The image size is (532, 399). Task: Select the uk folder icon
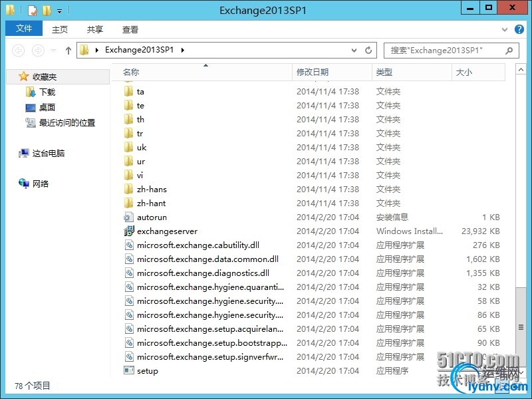coord(128,147)
